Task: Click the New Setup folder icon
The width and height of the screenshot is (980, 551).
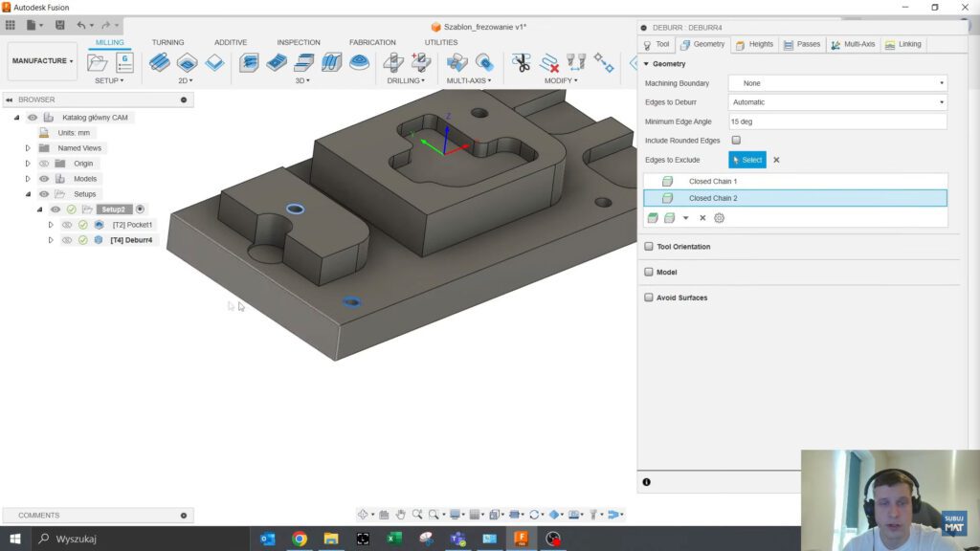Action: point(97,63)
